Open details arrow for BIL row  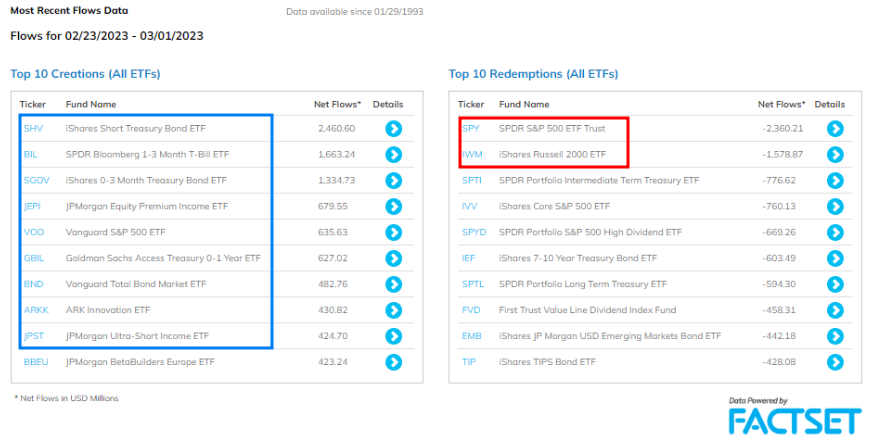[x=393, y=154]
